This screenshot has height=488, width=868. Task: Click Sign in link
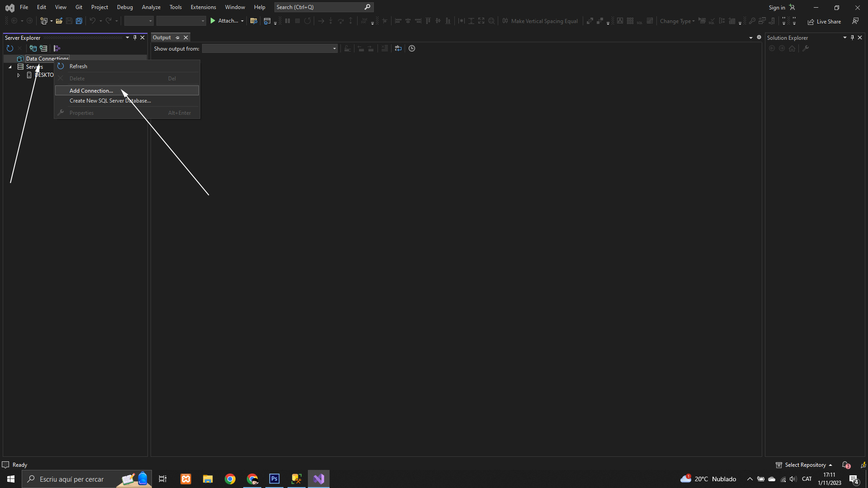[777, 7]
